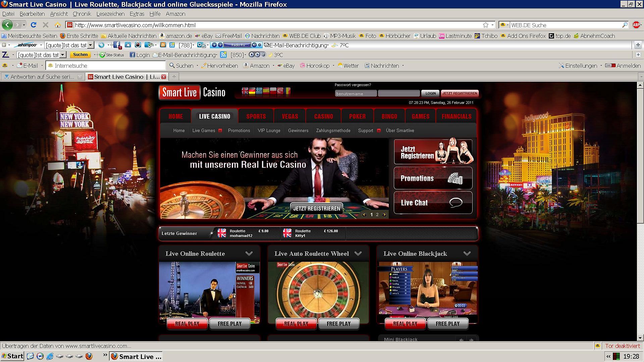Click REAL PLAY under Live Online Roulette
Image resolution: width=644 pixels, height=362 pixels.
187,324
